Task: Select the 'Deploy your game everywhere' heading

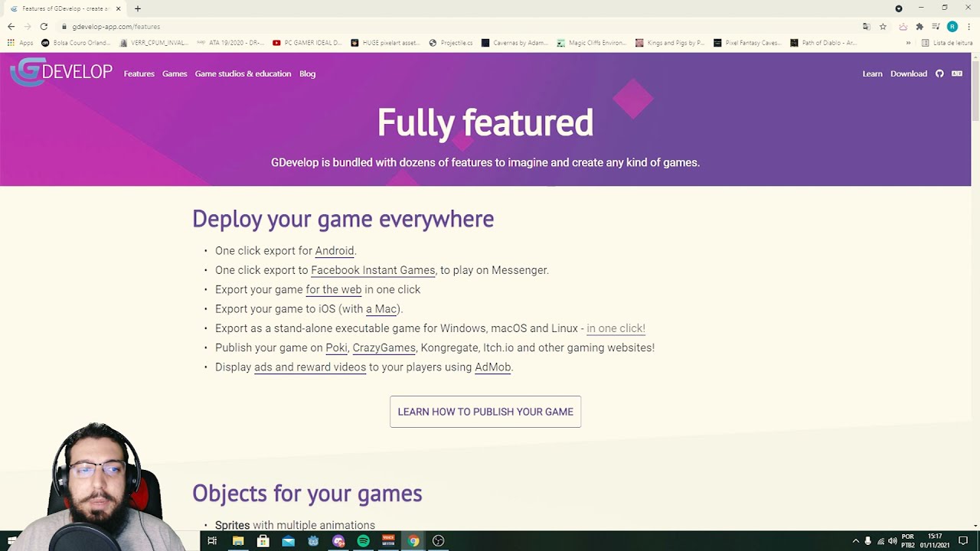Action: 343,219
